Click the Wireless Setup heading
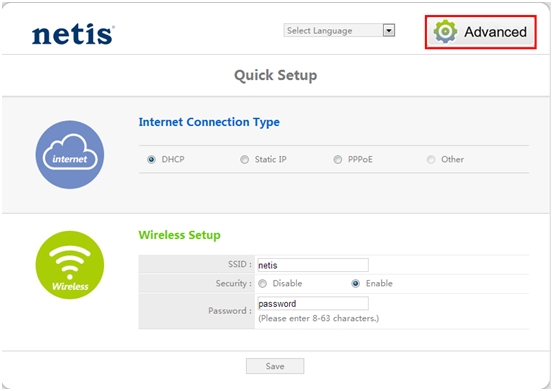The image size is (553, 391). click(x=180, y=235)
